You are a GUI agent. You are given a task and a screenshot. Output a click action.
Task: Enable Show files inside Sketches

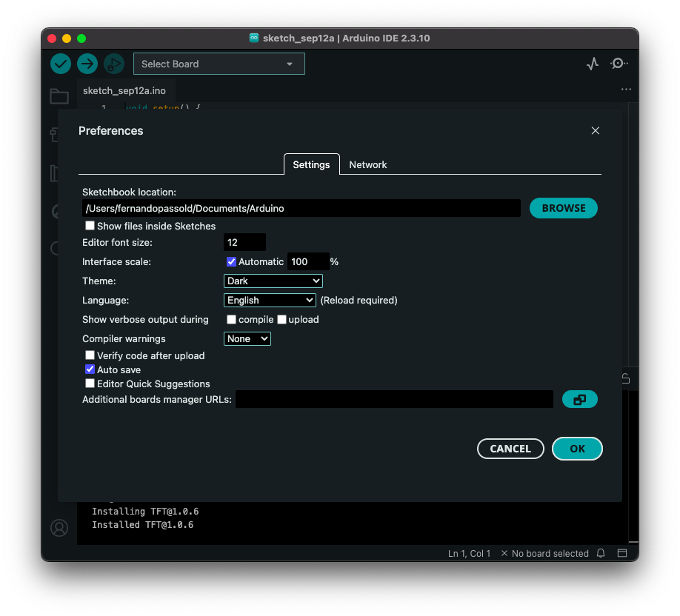pyautogui.click(x=90, y=225)
